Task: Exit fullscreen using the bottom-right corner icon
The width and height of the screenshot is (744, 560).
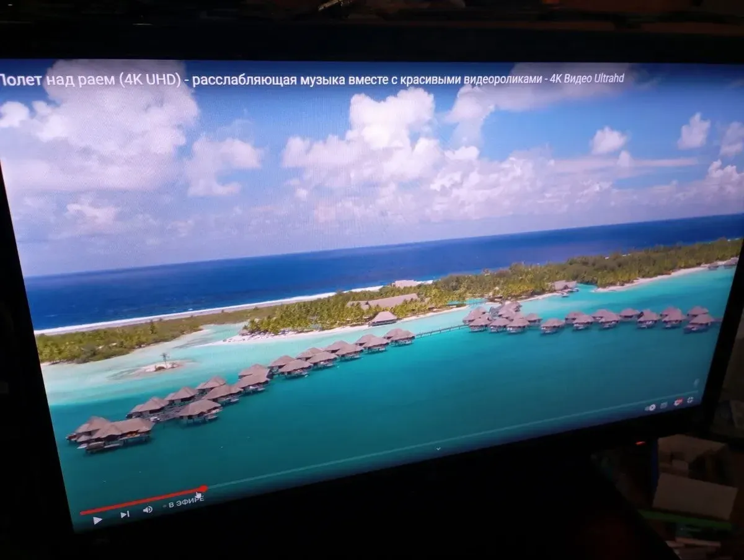Action: click(690, 400)
